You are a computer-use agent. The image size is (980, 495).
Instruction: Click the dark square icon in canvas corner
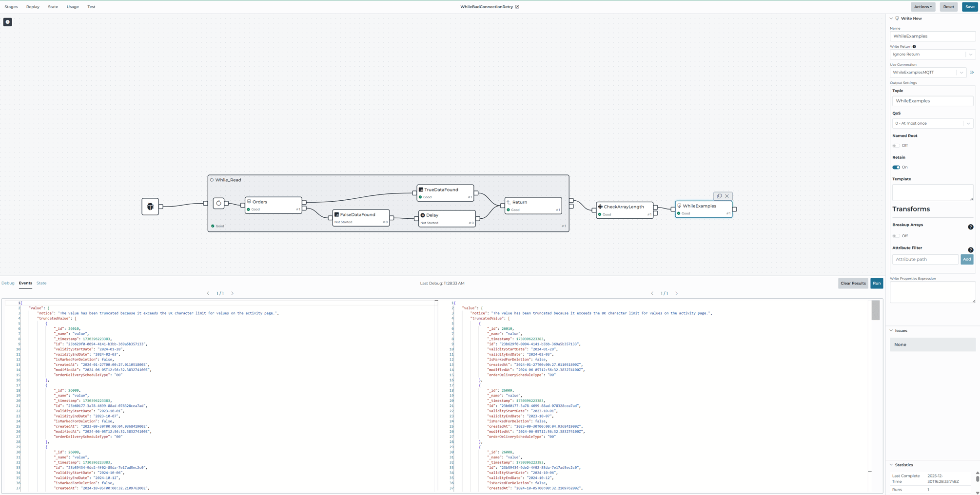tap(7, 22)
